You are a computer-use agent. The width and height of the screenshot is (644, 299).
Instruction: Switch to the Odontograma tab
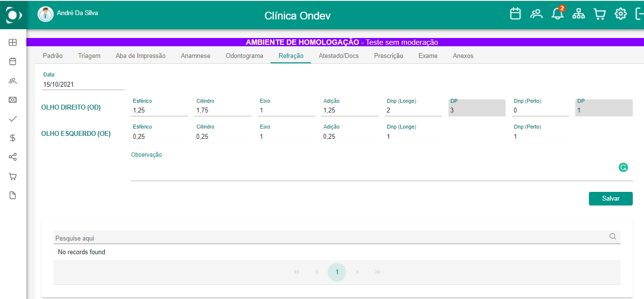[x=244, y=56]
